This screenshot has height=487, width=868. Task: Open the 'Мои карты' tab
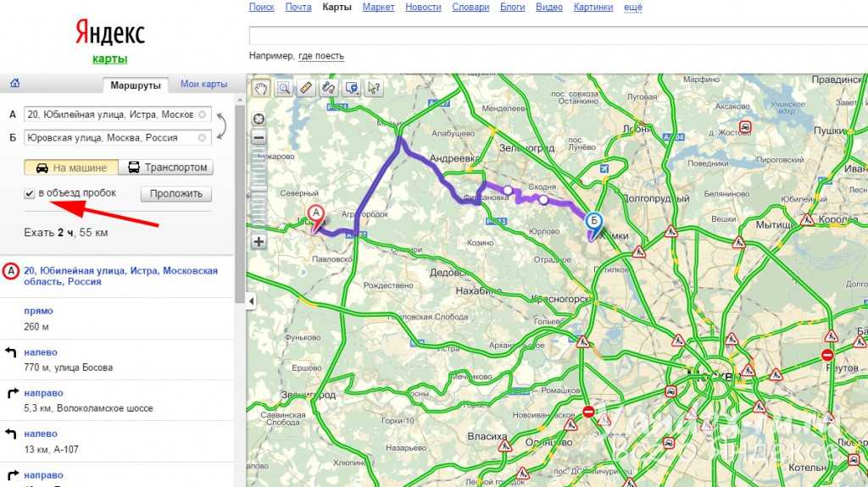(x=203, y=84)
